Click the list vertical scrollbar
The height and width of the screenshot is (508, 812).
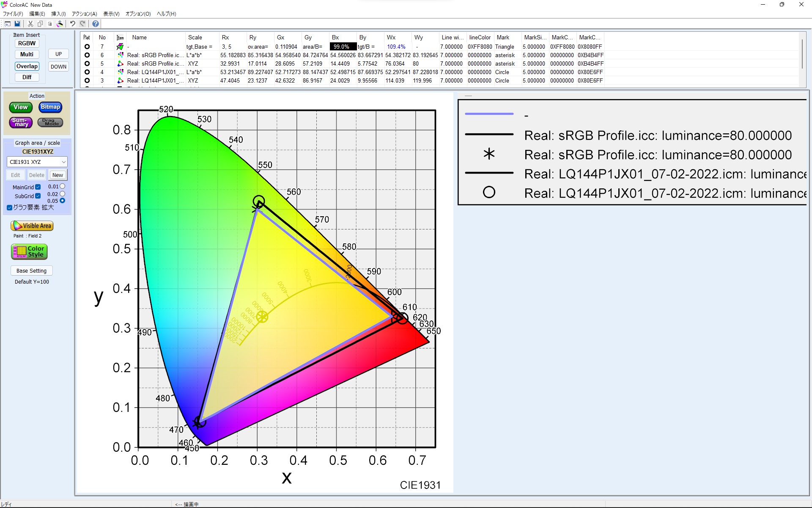pos(802,54)
